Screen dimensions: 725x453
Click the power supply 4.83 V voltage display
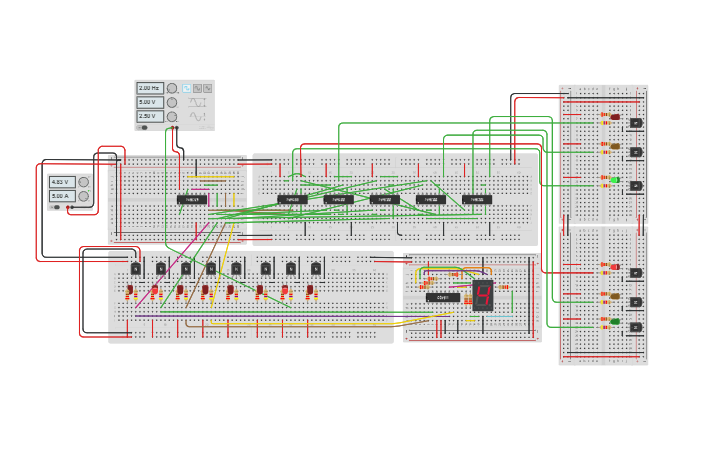60,182
